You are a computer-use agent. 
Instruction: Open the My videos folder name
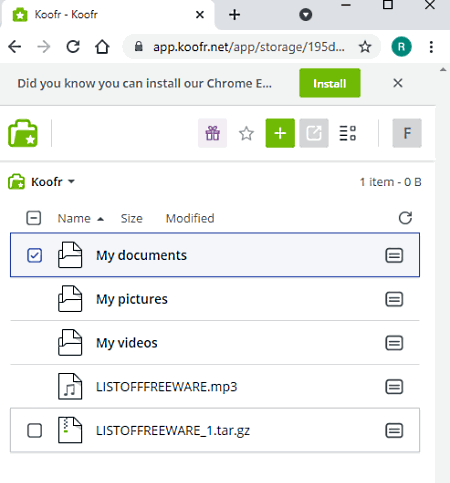point(127,343)
